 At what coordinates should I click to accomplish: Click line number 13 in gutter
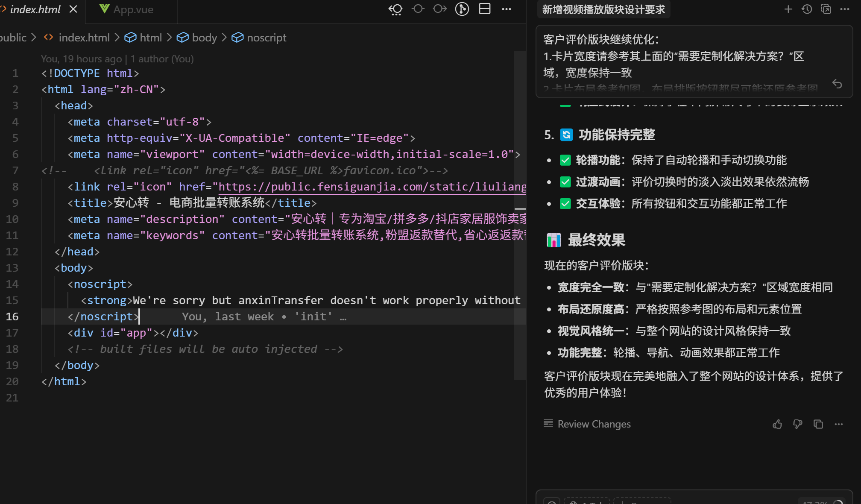(12, 268)
